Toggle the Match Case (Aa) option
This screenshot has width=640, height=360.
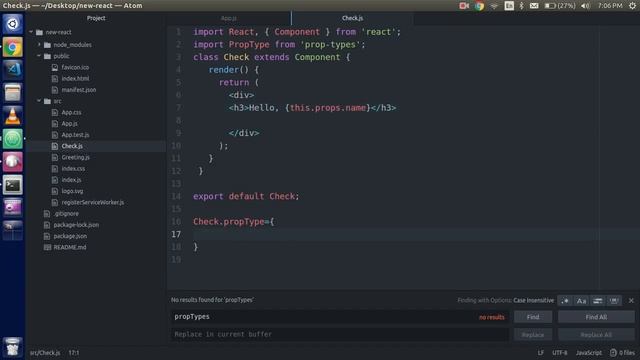581,301
